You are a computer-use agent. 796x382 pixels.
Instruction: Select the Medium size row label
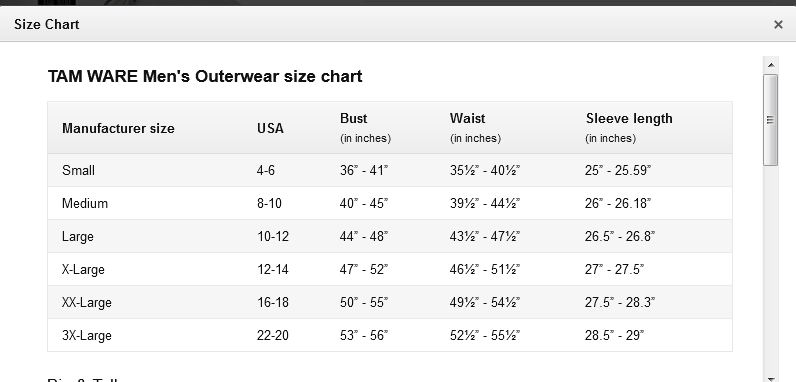pyautogui.click(x=85, y=203)
